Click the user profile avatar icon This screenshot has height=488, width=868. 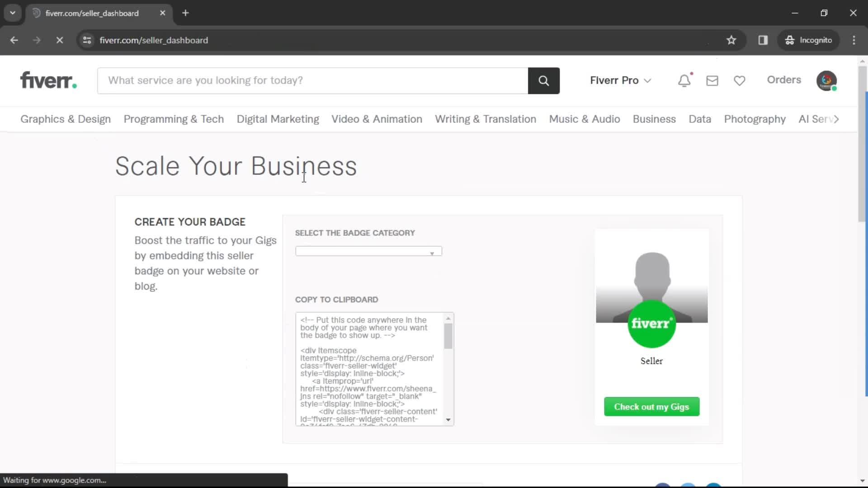pos(827,80)
